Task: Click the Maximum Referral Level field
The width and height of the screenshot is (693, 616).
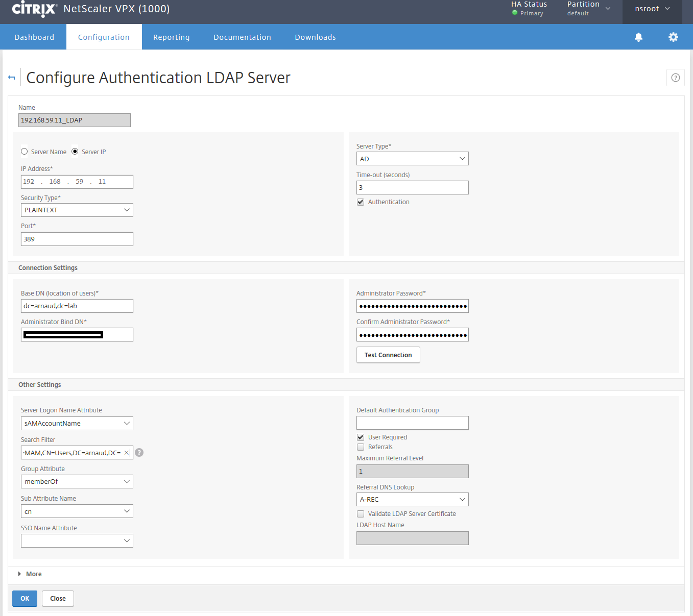Action: pos(413,472)
